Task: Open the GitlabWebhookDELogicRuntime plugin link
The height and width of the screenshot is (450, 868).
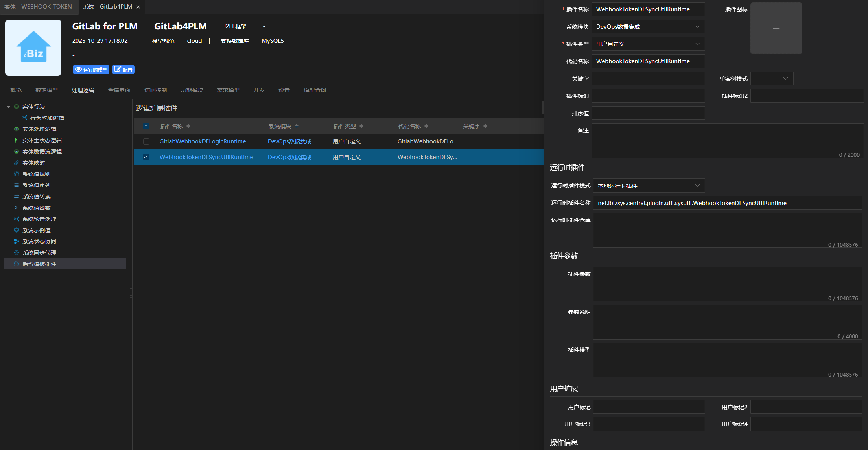Action: tap(203, 141)
